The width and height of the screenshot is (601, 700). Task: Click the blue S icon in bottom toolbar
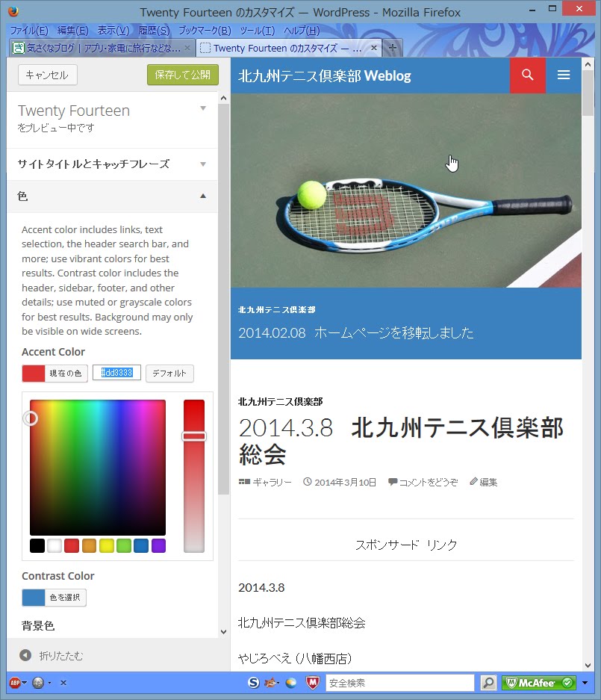point(253,683)
